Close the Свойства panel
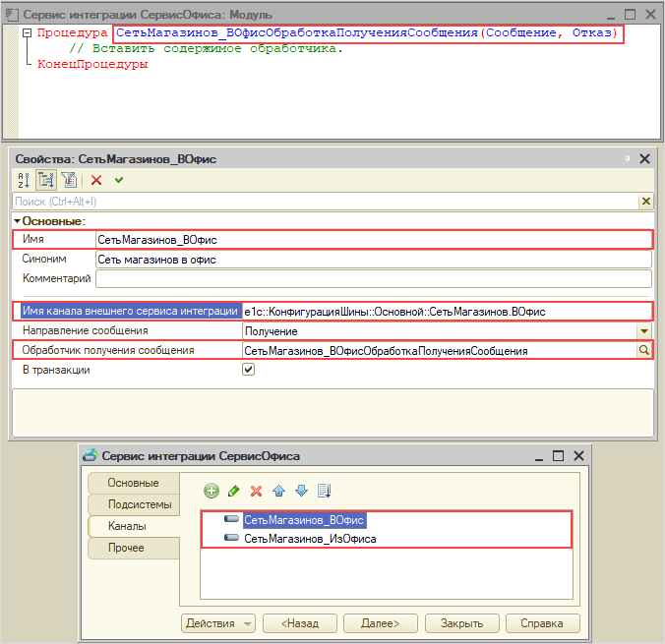The image size is (665, 644). [x=644, y=159]
